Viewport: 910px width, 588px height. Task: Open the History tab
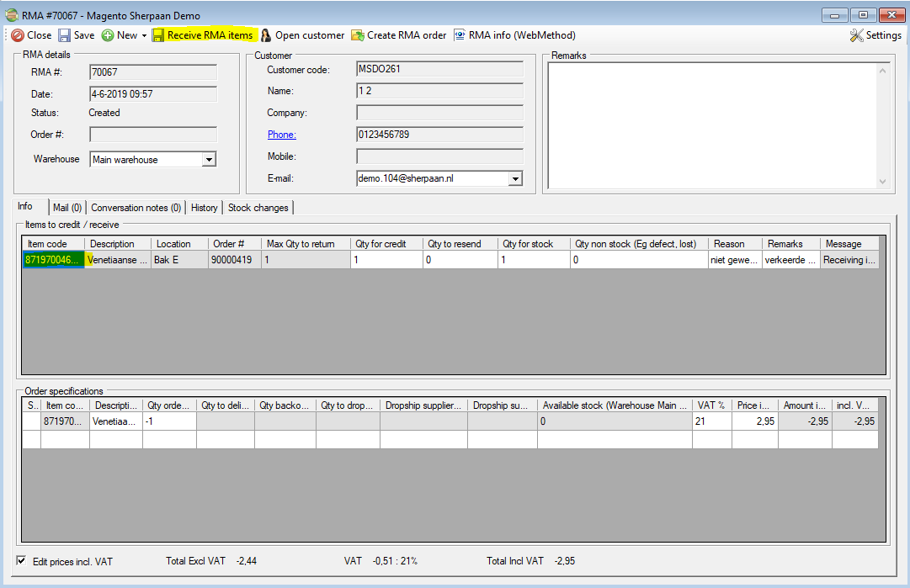point(205,208)
